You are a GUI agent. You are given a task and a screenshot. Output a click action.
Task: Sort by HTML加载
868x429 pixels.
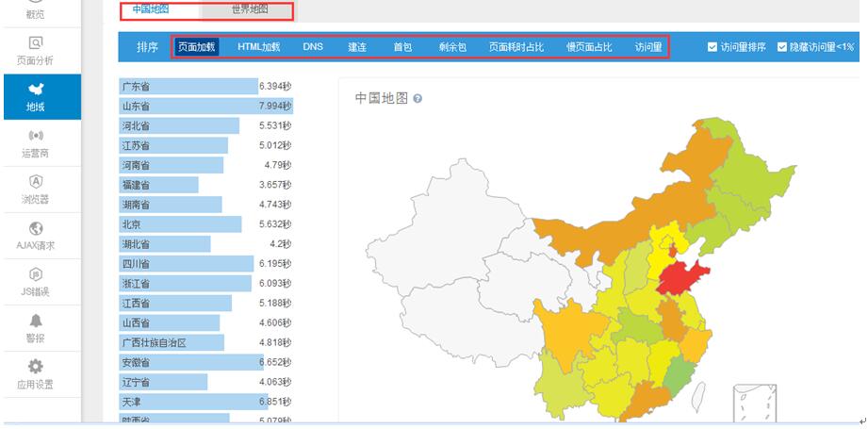pos(259,47)
